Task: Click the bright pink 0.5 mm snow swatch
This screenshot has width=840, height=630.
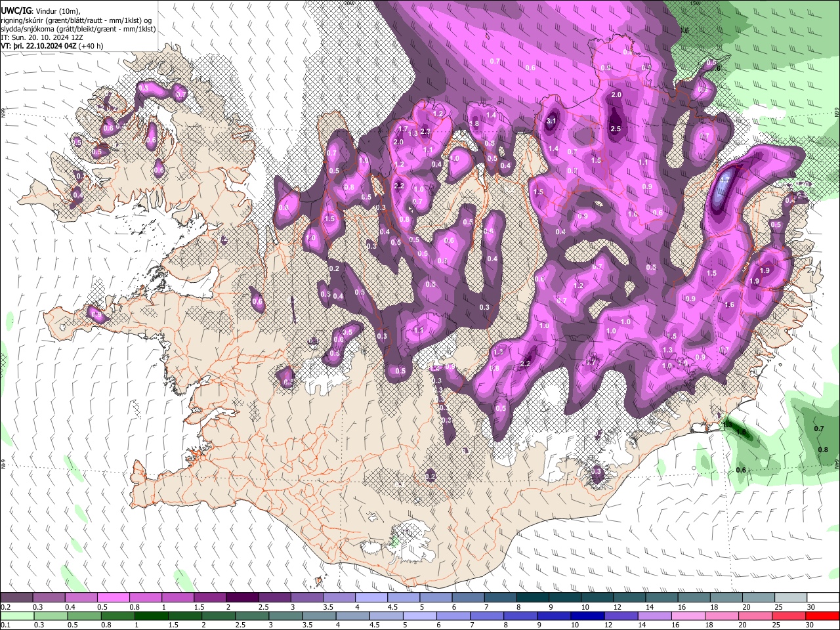Action: [113, 598]
